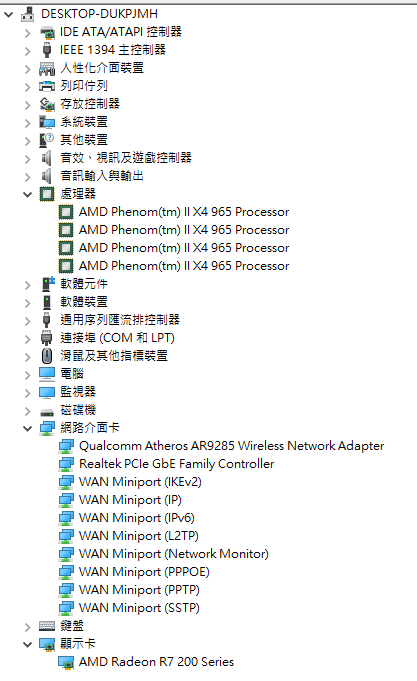Click the print queue (列印佇列) printer icon

pyautogui.click(x=47, y=86)
